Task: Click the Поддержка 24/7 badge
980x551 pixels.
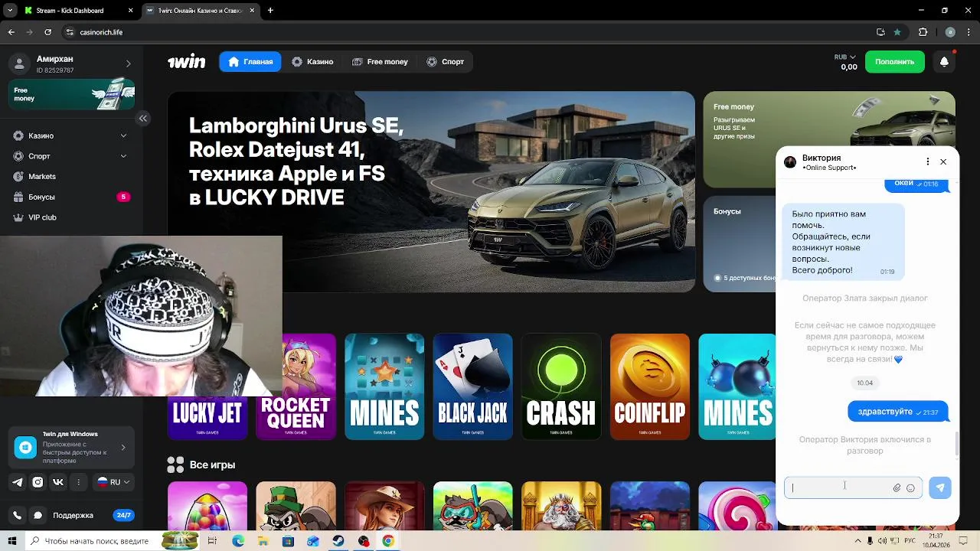Action: click(123, 516)
